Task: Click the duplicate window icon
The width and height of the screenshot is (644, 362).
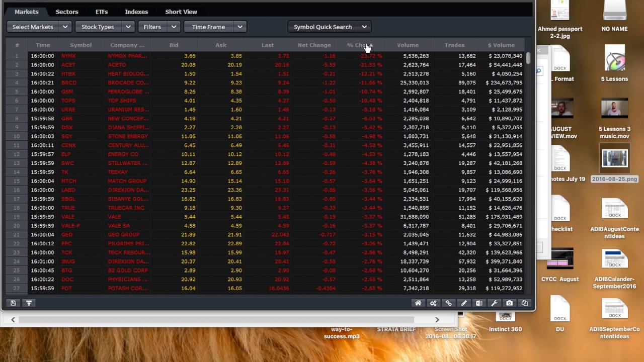Action: point(525,303)
